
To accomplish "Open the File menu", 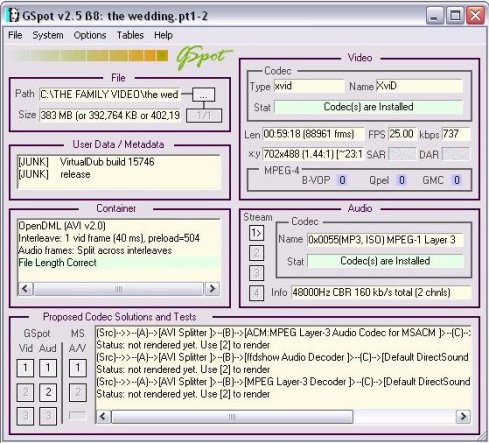I will coord(15,35).
